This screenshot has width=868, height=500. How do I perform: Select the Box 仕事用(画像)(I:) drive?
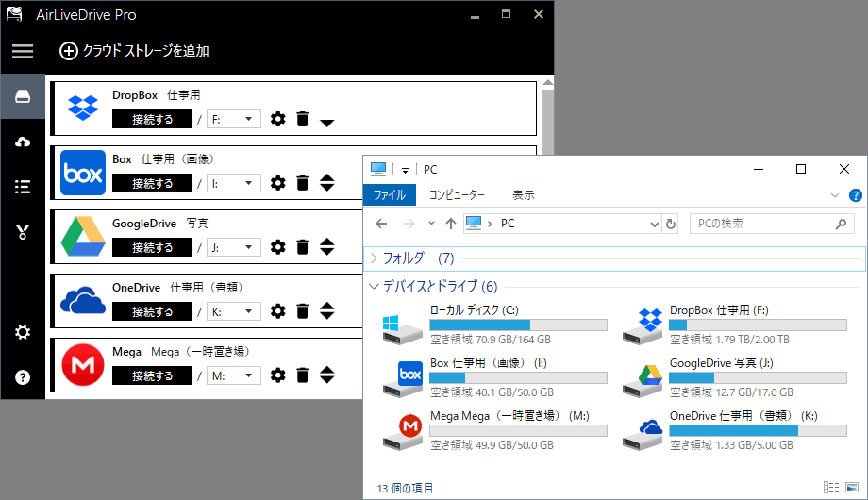click(494, 377)
